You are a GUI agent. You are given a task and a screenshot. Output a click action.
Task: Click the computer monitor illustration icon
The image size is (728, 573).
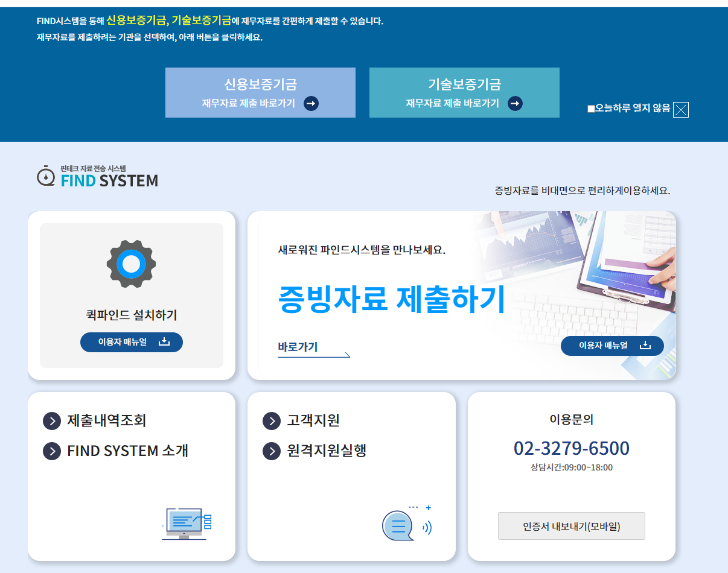187,524
